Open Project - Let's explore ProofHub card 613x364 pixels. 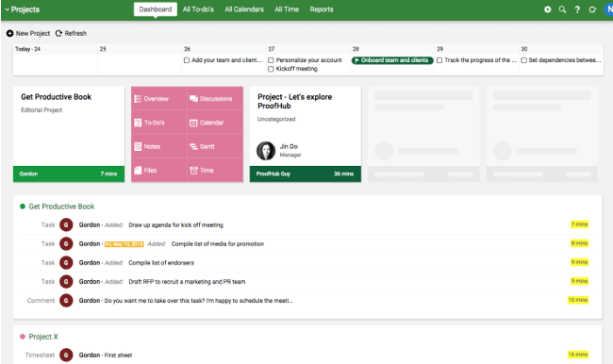click(306, 134)
